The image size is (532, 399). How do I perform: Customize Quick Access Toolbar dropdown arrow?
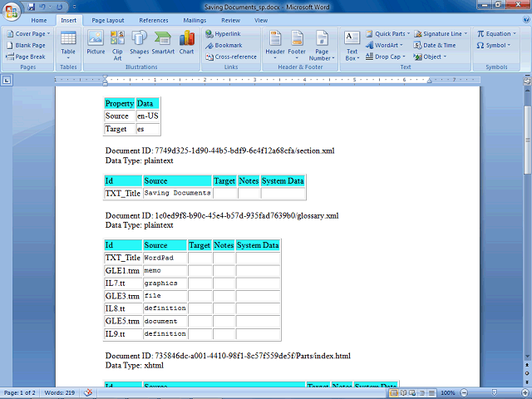click(x=74, y=7)
